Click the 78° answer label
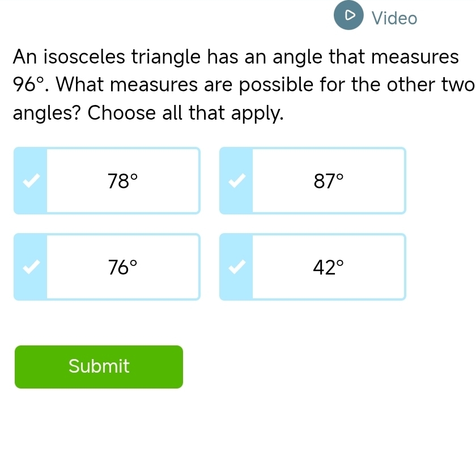This screenshot has width=476, height=460. pos(123,182)
